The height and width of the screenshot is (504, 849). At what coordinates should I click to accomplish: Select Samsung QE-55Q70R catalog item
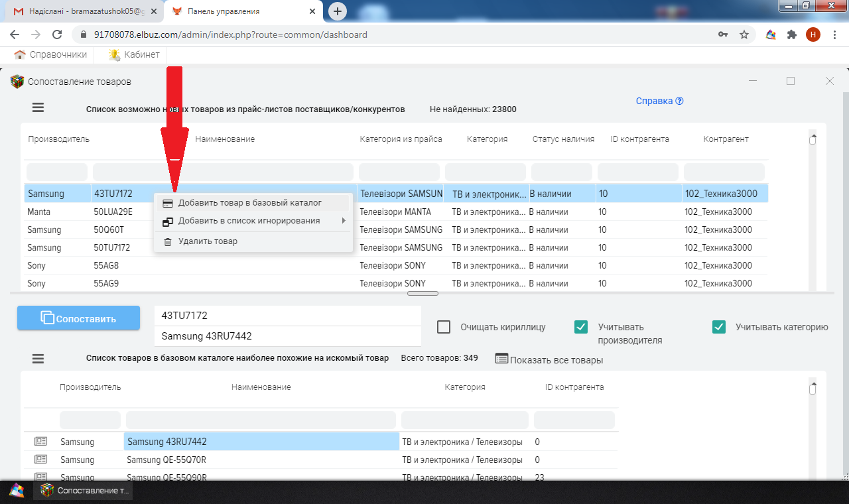pyautogui.click(x=321, y=460)
